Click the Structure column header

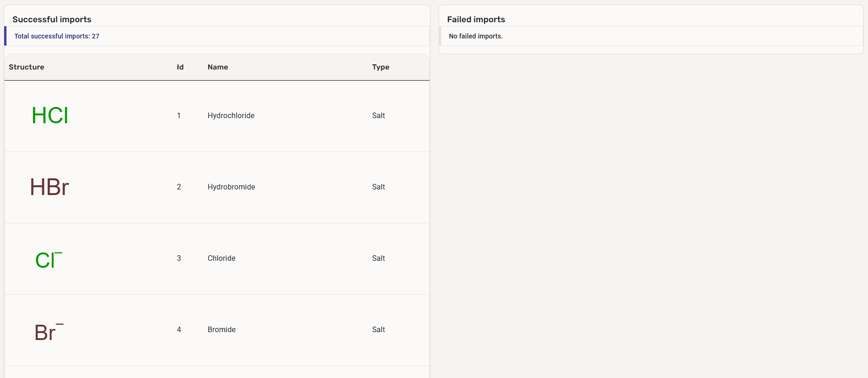pyautogui.click(x=26, y=67)
